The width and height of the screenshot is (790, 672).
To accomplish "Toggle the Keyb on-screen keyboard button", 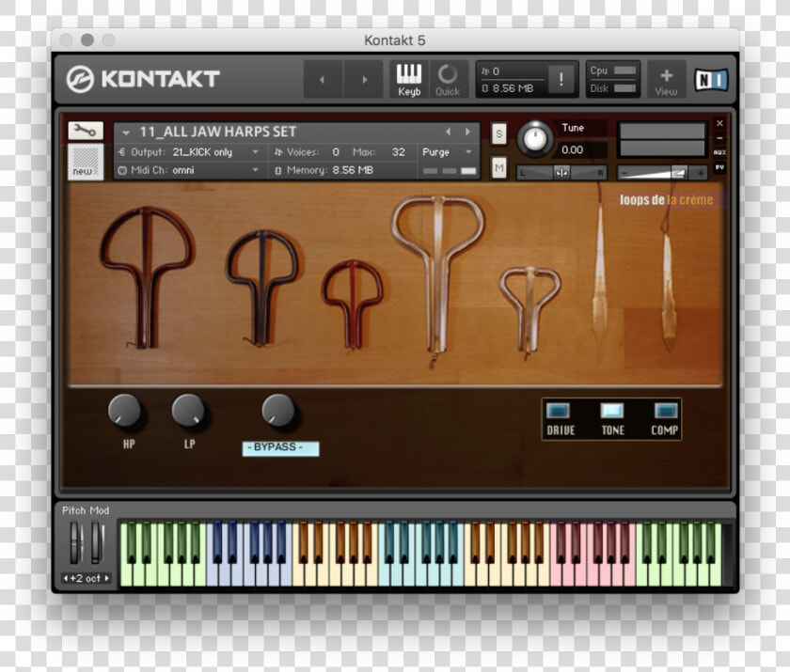I will pos(408,80).
